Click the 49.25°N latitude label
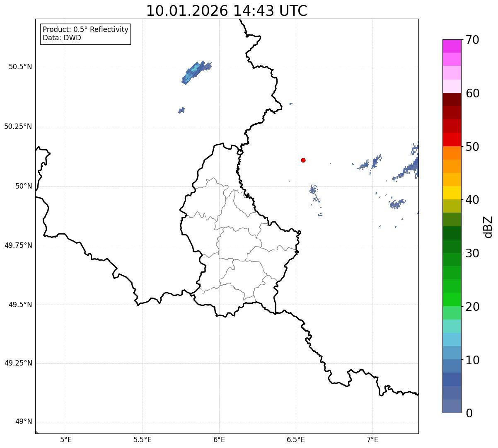 tap(18, 363)
